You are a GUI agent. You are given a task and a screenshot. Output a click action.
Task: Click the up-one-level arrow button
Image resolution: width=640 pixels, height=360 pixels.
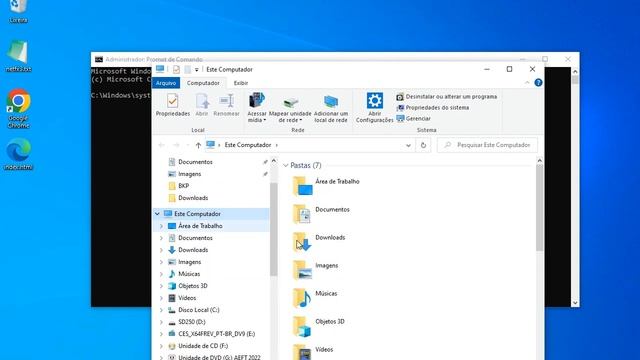coord(198,145)
